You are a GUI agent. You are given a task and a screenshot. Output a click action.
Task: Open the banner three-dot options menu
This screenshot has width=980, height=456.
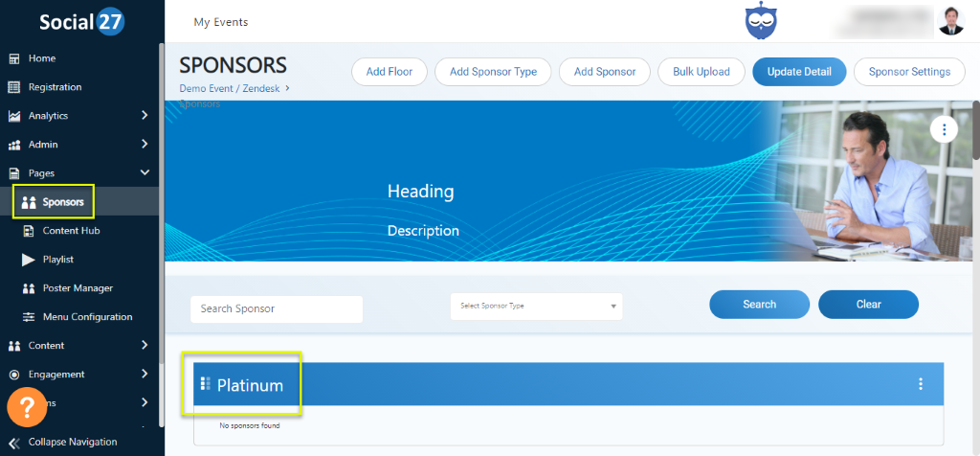pyautogui.click(x=944, y=129)
